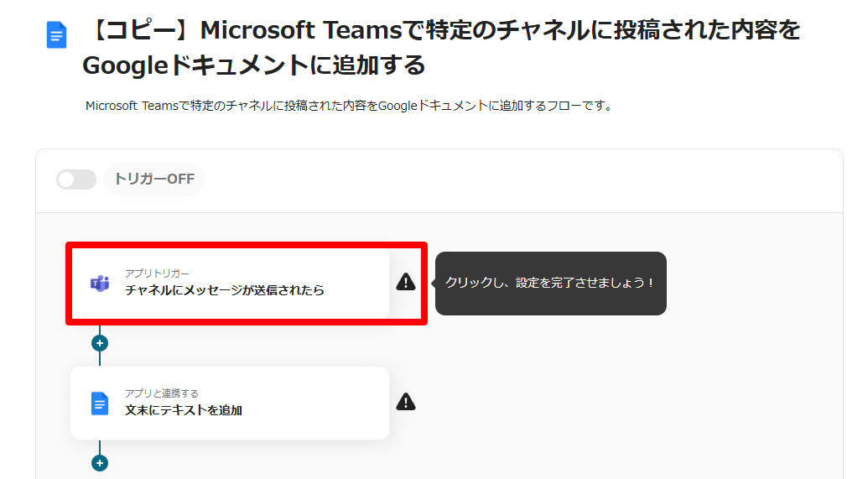Click the warning icon next to Teams trigger
868x479 pixels.
pyautogui.click(x=406, y=282)
